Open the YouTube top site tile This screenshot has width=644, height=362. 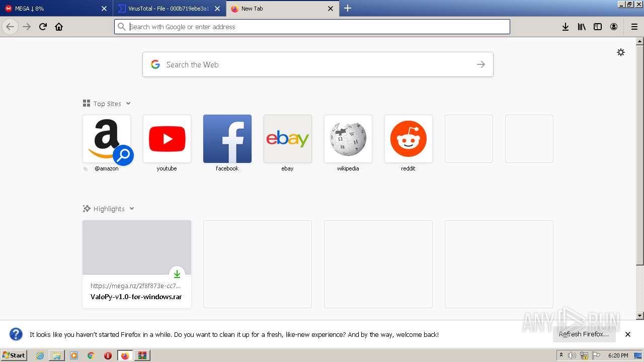point(167,139)
